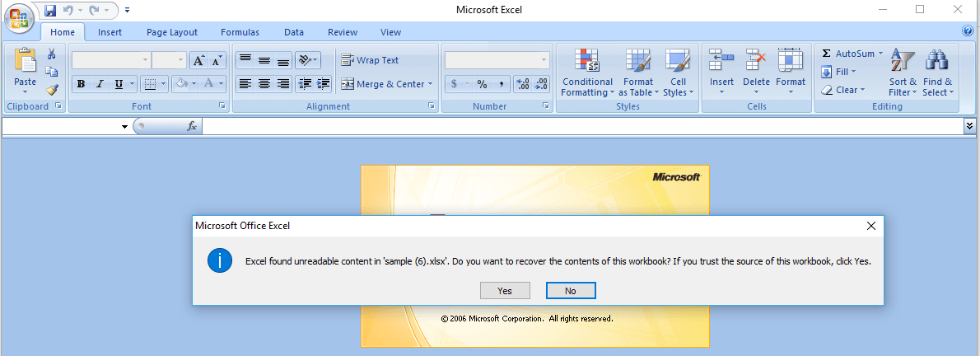Viewport: 980px width, 356px height.
Task: Expand the formula bar with double chevron
Action: [x=969, y=126]
